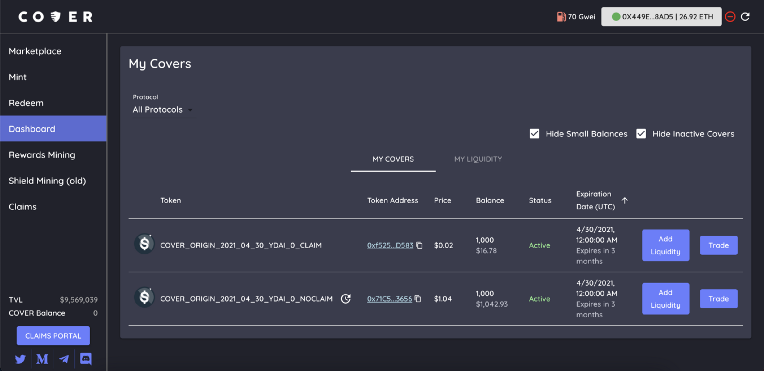Click Active status of NOCLAIM row

[539, 298]
